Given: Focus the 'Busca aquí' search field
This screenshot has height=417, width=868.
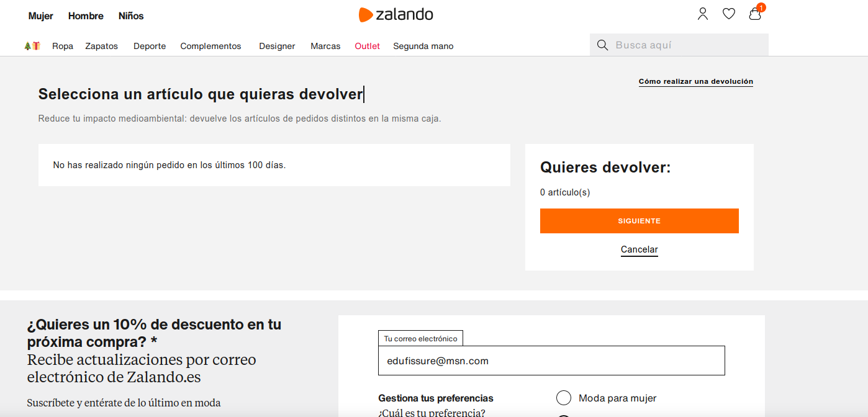Looking at the screenshot, I should 679,45.
